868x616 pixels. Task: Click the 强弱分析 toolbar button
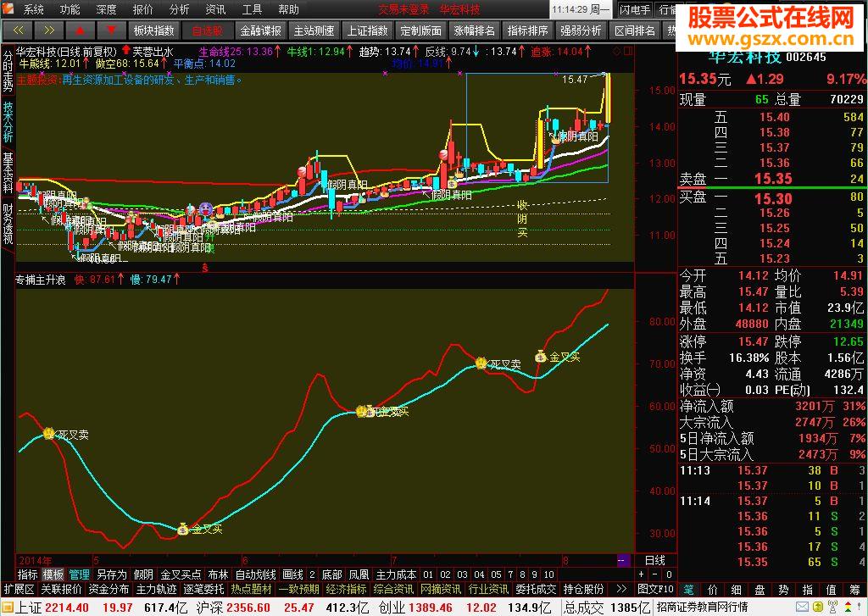click(x=581, y=31)
